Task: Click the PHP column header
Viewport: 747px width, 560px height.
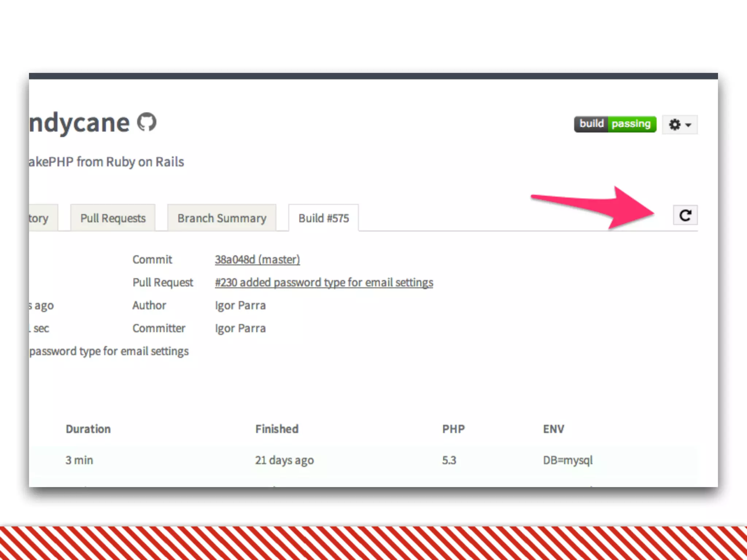Action: click(x=453, y=429)
